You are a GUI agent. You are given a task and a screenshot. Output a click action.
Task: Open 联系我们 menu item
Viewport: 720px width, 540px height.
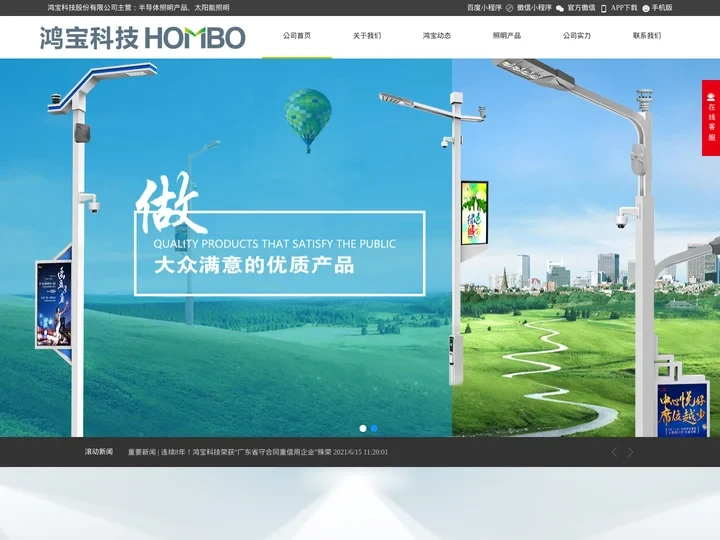647,36
